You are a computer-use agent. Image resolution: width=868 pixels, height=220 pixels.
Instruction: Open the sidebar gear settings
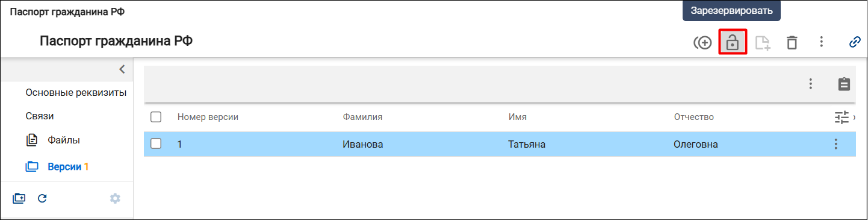point(115,198)
